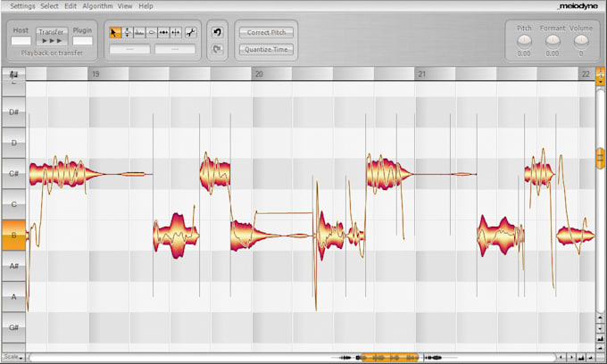Click vertical scrollbar down arrow
This screenshot has width=607, height=364.
point(600,328)
